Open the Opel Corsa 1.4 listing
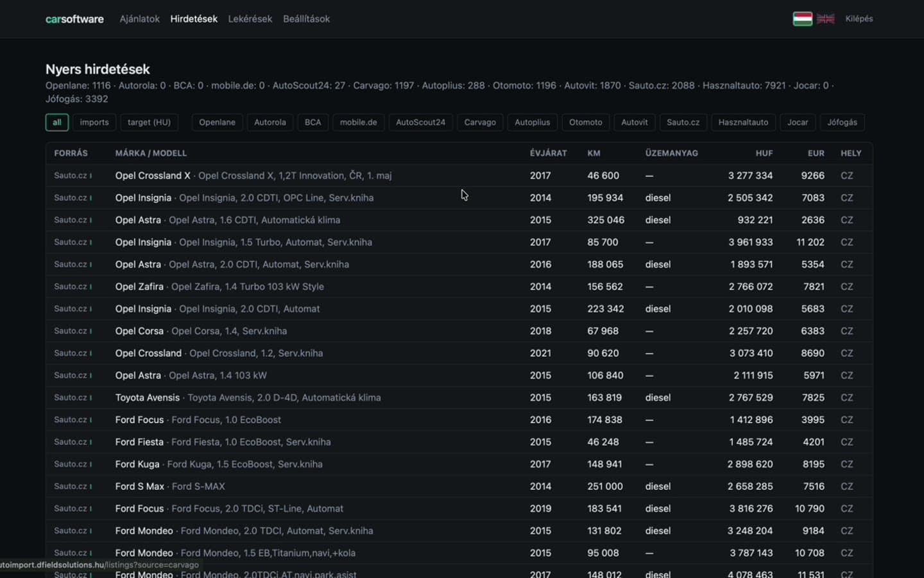Image resolution: width=924 pixels, height=578 pixels. pos(201,331)
